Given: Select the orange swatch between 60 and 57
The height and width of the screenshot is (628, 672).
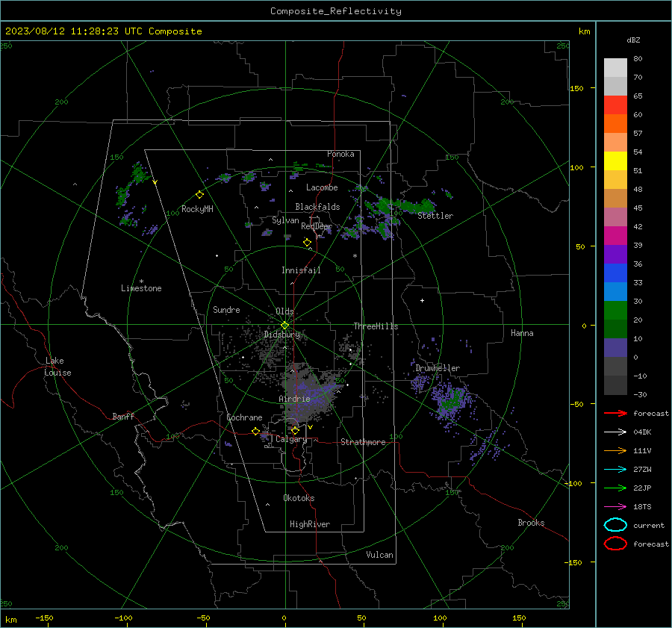Looking at the screenshot, I should (x=615, y=124).
